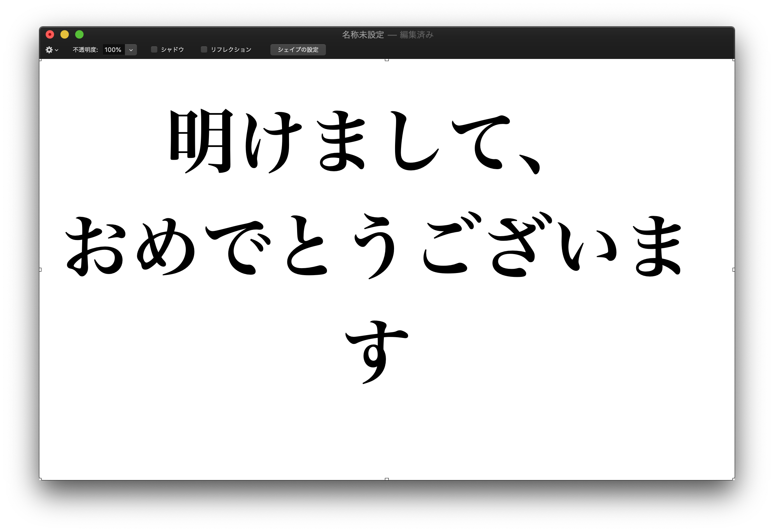The image size is (774, 532).
Task: Click the おめでとうございま text line
Action: pyautogui.click(x=374, y=246)
